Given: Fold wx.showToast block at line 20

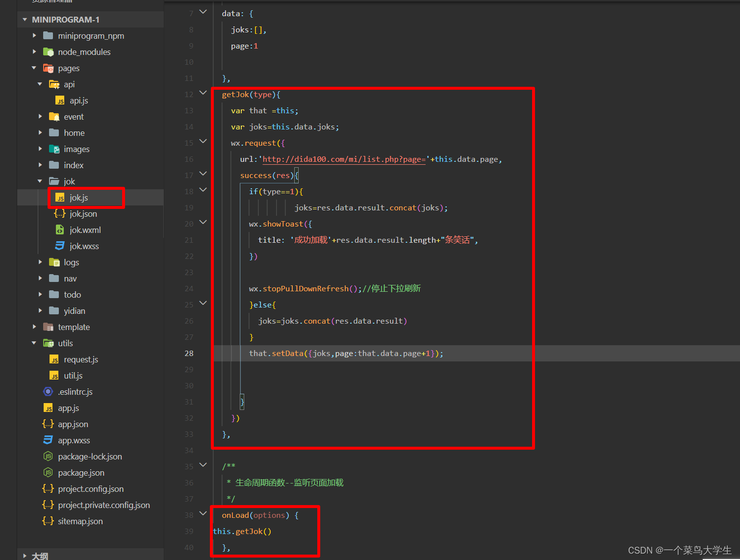Looking at the screenshot, I should [x=203, y=222].
